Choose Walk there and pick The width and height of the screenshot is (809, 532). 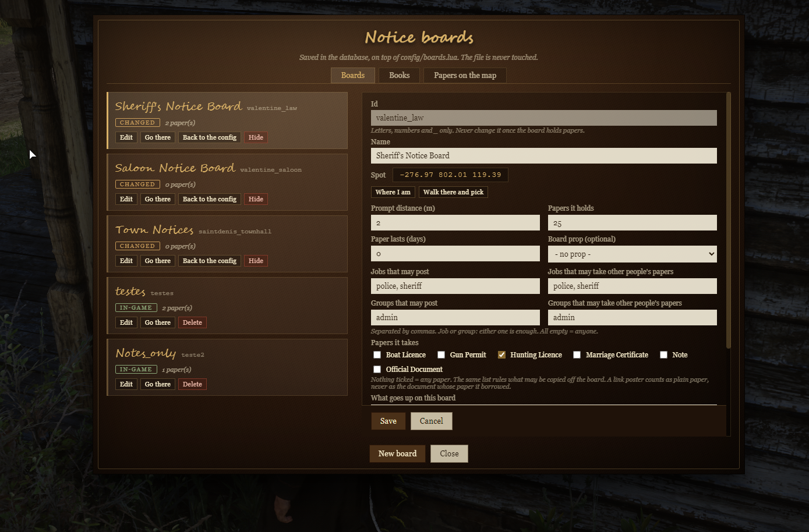coord(453,192)
